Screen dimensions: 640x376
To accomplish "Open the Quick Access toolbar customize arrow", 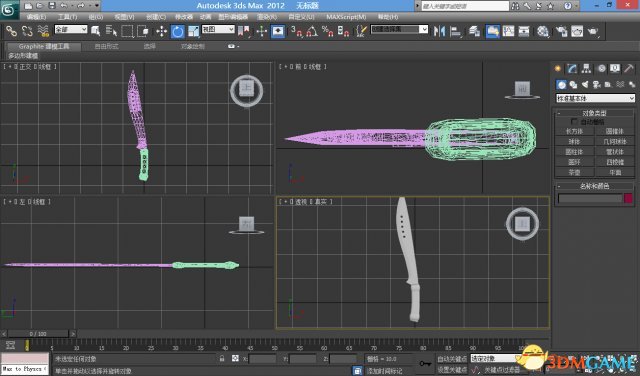I will tap(97, 6).
